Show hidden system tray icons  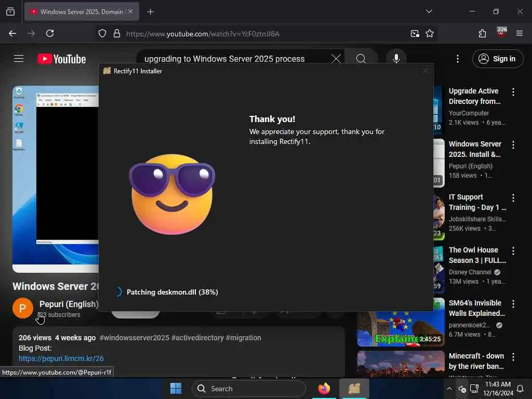coord(449,389)
